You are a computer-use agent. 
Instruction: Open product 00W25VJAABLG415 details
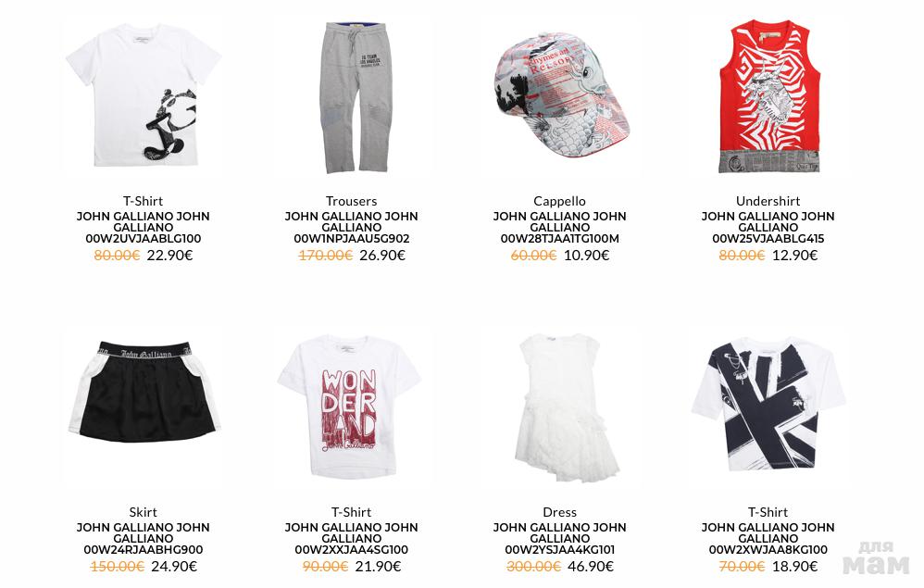(x=768, y=239)
